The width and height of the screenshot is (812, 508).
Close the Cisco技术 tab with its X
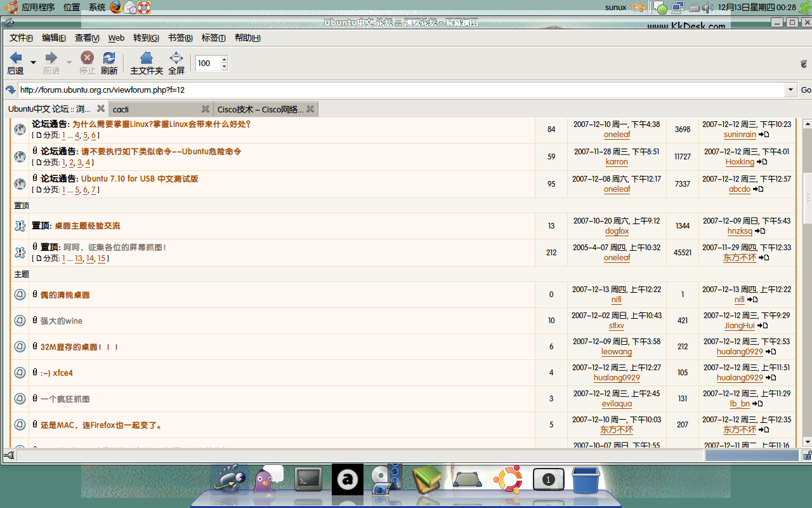pos(310,109)
